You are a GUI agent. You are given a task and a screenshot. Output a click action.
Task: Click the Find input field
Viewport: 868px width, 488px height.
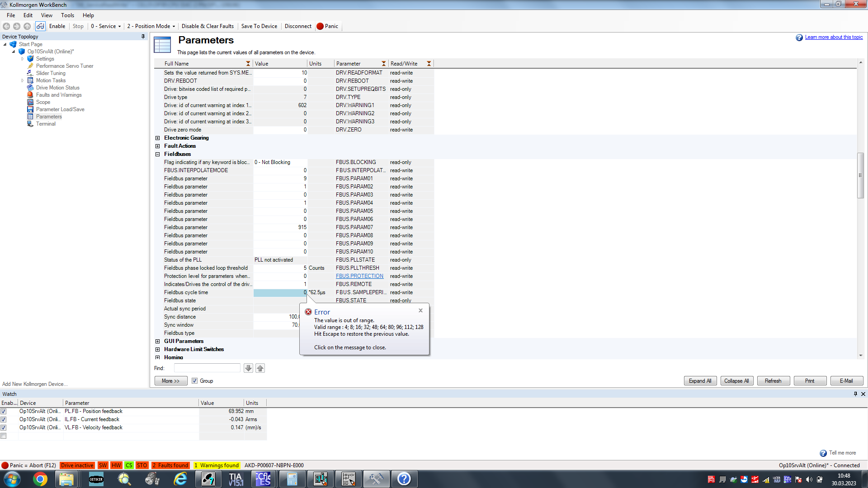pos(207,368)
